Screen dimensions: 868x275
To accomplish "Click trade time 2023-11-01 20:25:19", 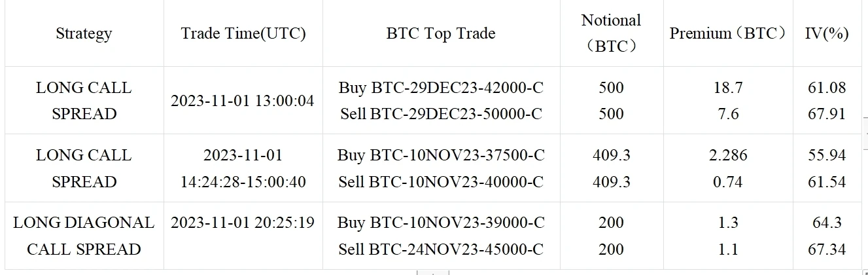I will (x=243, y=223).
